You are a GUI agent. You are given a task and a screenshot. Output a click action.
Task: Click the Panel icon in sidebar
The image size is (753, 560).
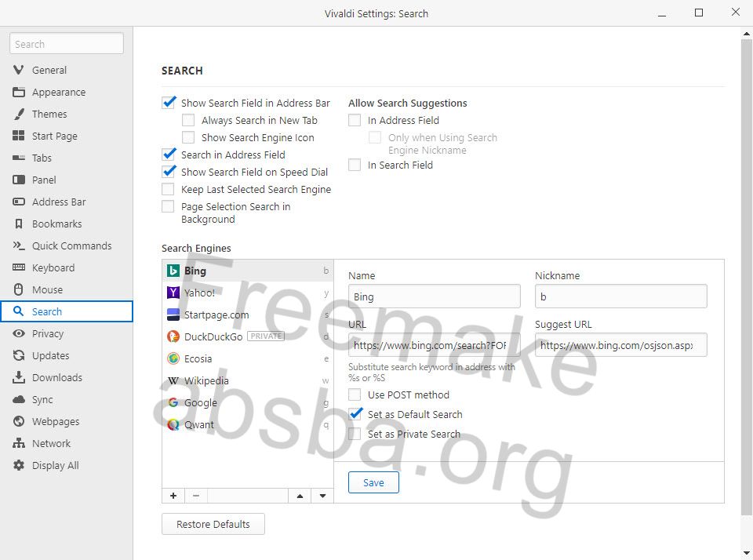(x=18, y=180)
